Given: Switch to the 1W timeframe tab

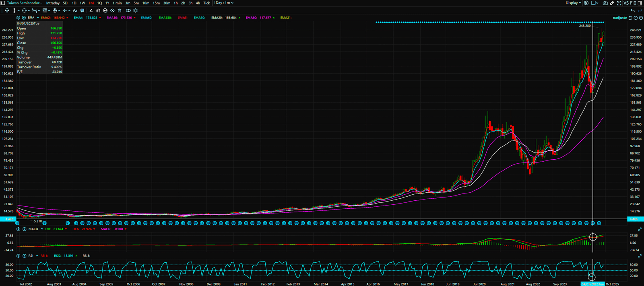Looking at the screenshot, I should (82, 3).
